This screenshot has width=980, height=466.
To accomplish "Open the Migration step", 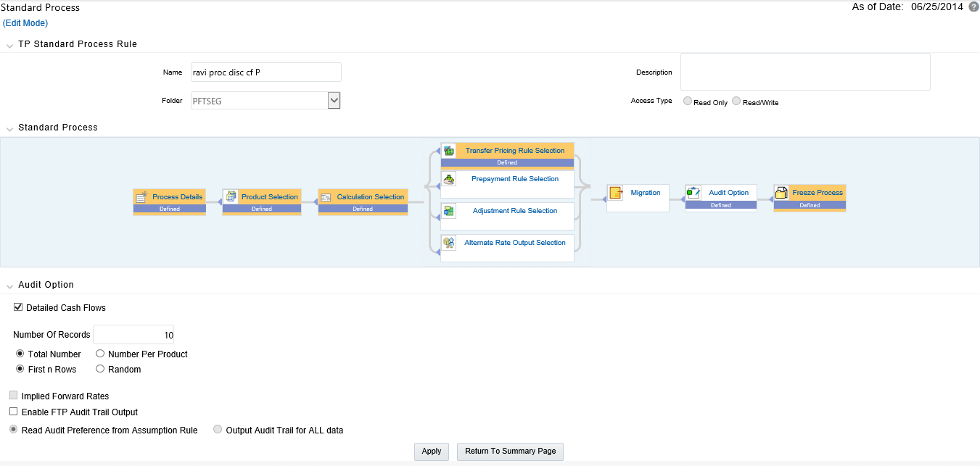I will pos(646,193).
